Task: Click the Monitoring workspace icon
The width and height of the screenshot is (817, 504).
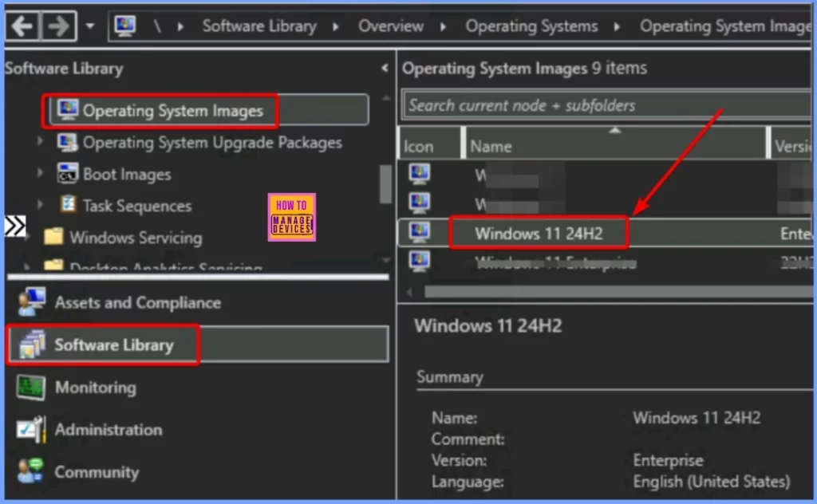Action: (31, 388)
